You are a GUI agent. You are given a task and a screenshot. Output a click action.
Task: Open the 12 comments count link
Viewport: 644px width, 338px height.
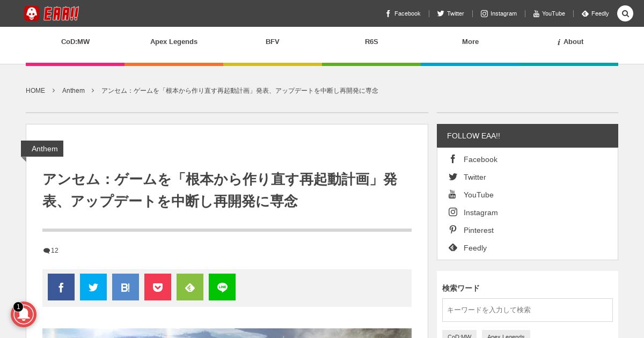point(51,251)
